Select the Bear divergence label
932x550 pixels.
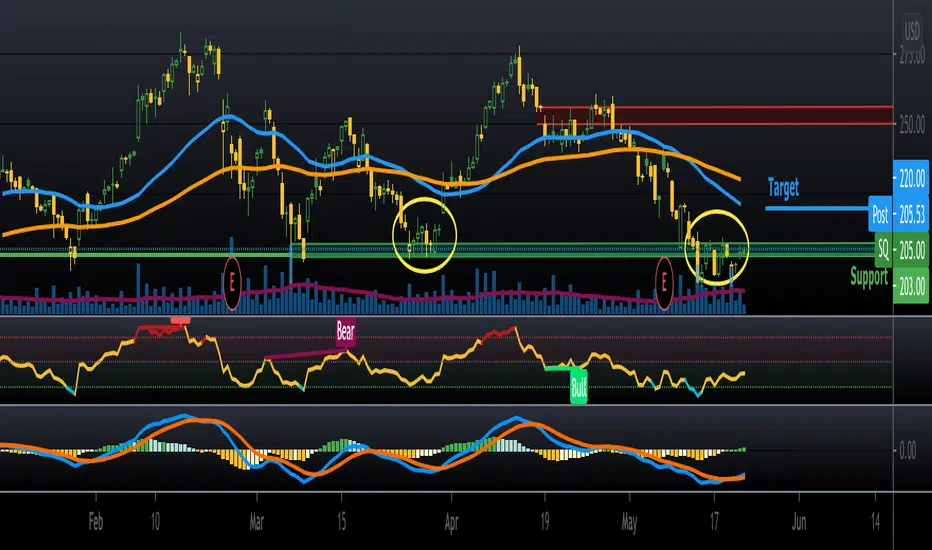[345, 331]
